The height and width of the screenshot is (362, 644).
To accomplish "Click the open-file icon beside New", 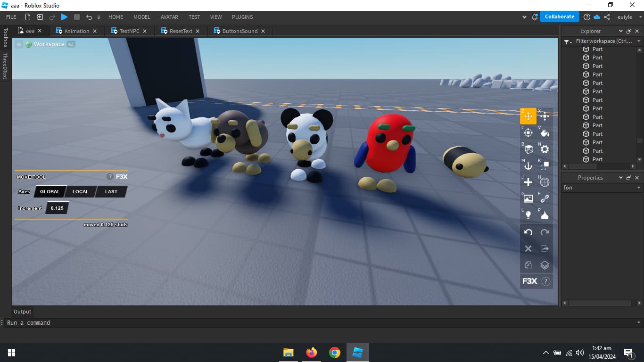I will coord(40,17).
